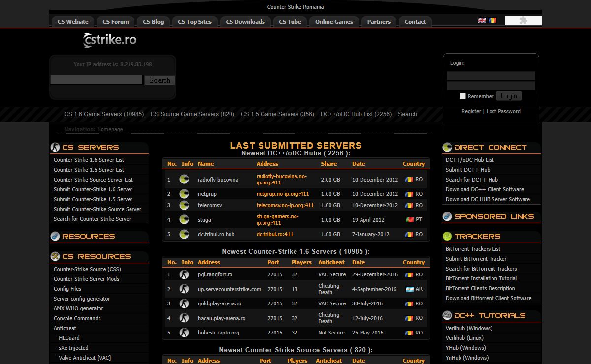The image size is (591, 364).
Task: Open the AMX WHO generator link
Action: 78,308
